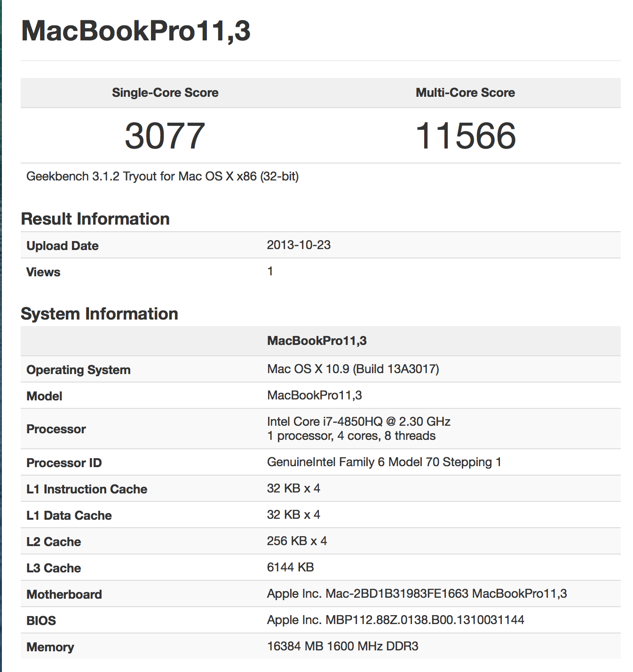Select the Single-Core Score heading
Image resolution: width=633 pixels, height=672 pixels.
click(165, 93)
